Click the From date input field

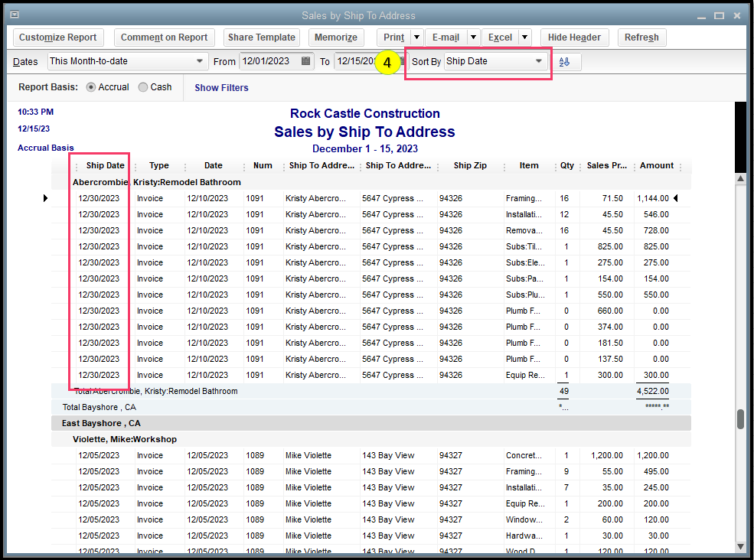pyautogui.click(x=269, y=61)
